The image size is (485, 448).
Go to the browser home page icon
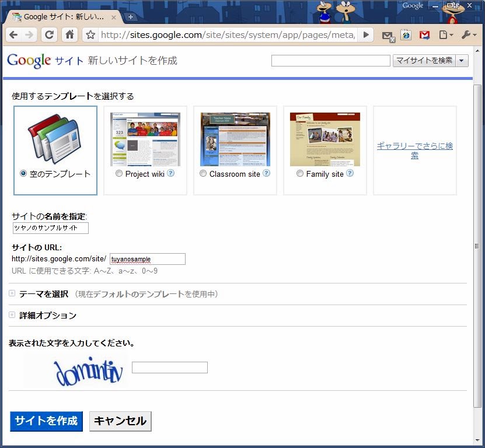[x=69, y=35]
